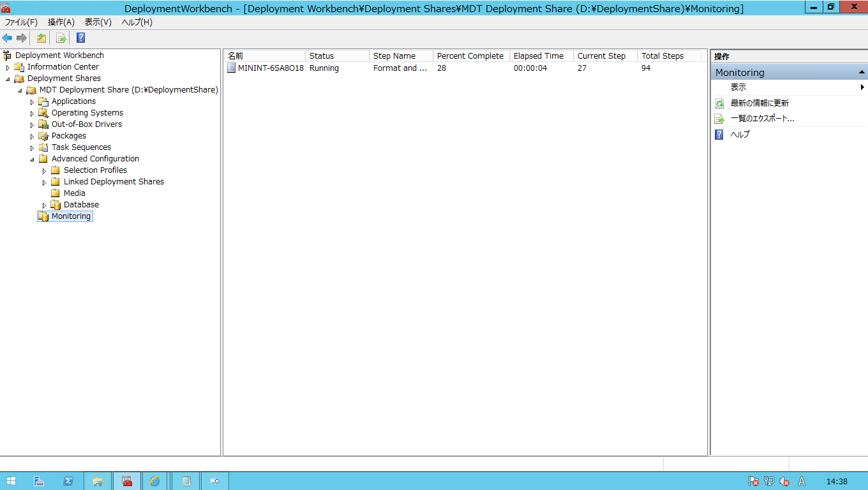Click the Applications node icon
Screen dimensions: 868x490
pos(43,101)
